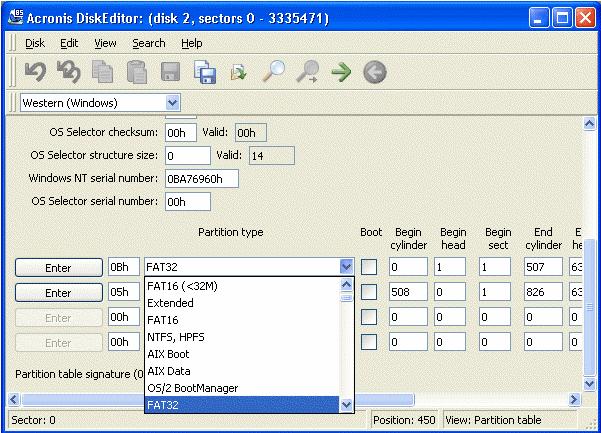Click the Copy toolbar icon
This screenshot has height=433, width=601.
(x=102, y=72)
